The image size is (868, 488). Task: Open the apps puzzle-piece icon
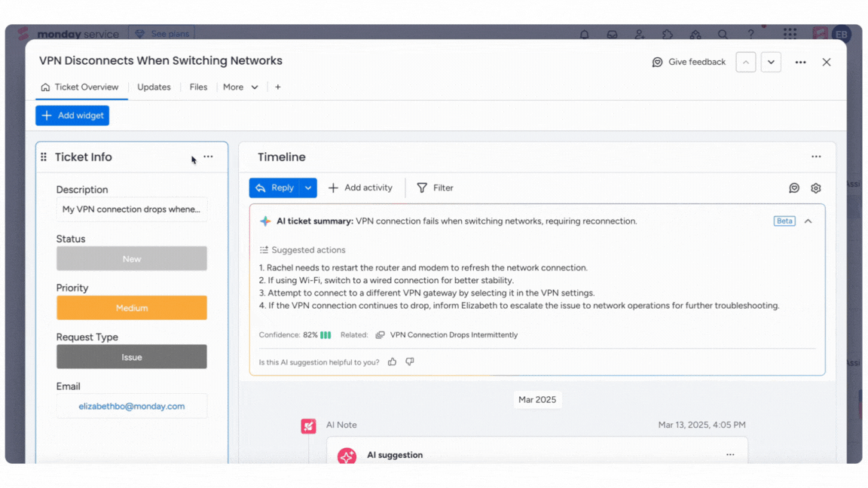click(667, 35)
